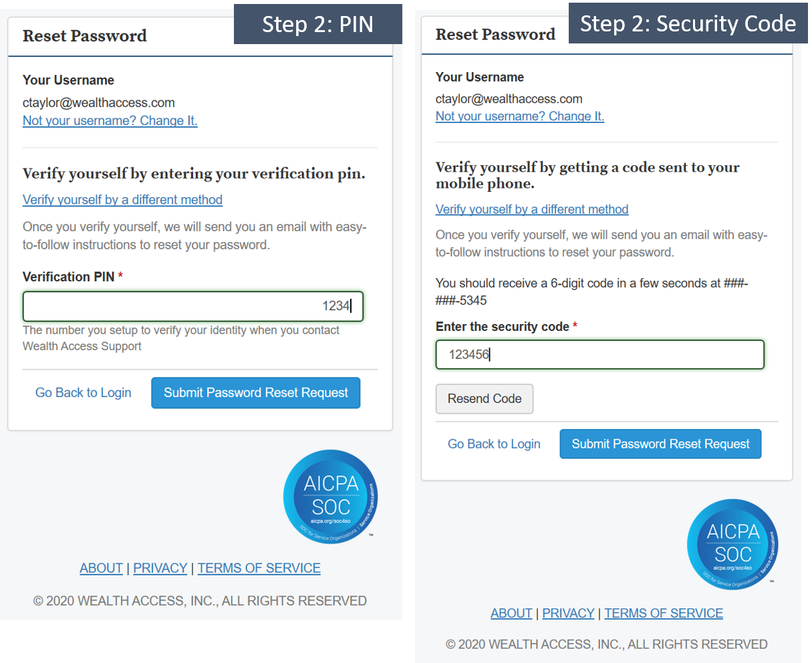Viewport: 812px width, 663px height.
Task: Open TERMS OF SERVICE in left footer
Action: (259, 568)
